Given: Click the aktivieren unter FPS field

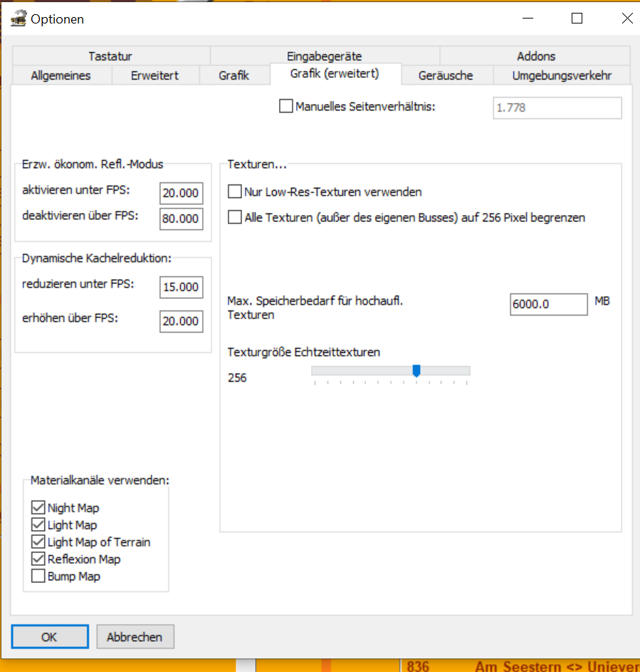Looking at the screenshot, I should click(181, 194).
